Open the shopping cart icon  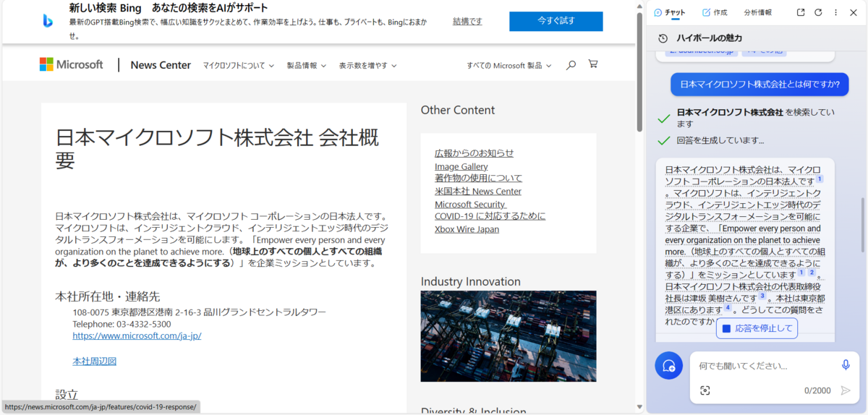point(593,64)
